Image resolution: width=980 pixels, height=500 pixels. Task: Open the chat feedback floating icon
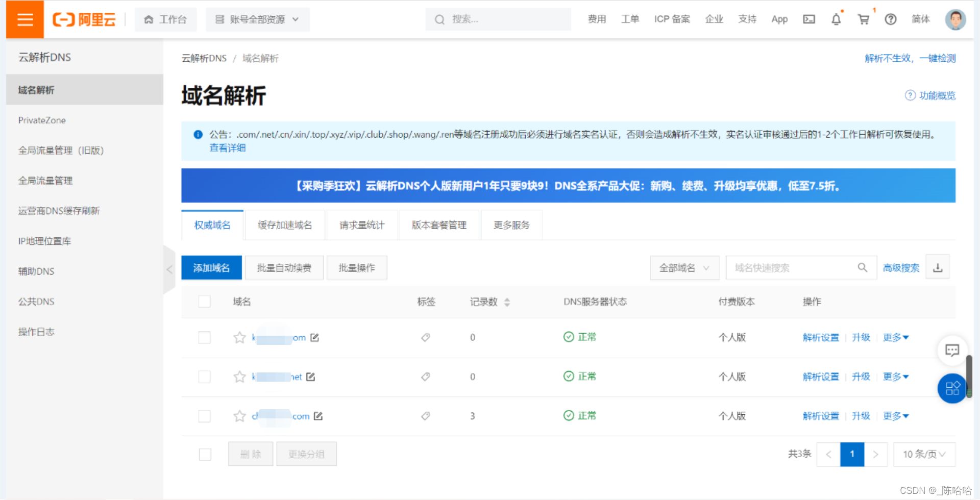pyautogui.click(x=952, y=350)
